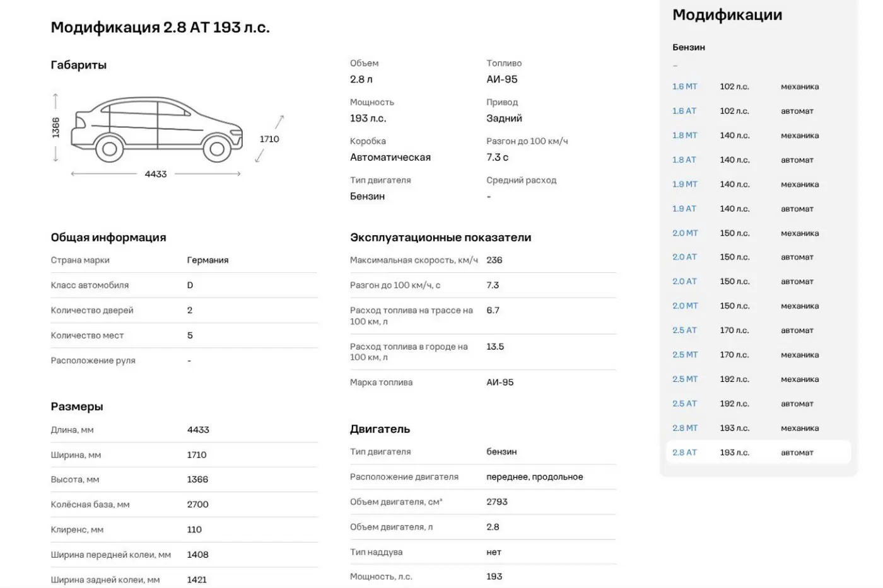Image resolution: width=883 pixels, height=588 pixels.
Task: Click the '2.8 л' volume summary value
Action: coord(361,79)
